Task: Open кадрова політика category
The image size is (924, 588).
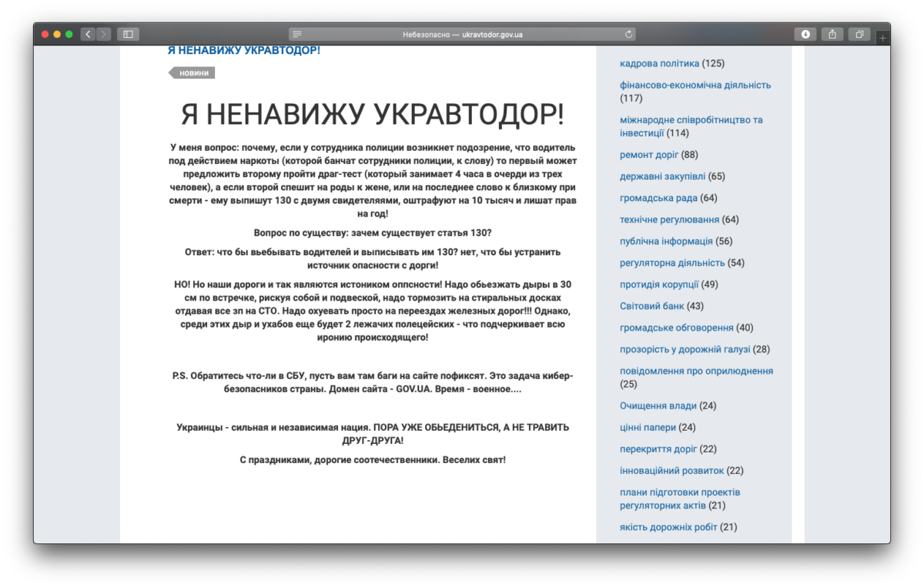Action: click(x=659, y=63)
